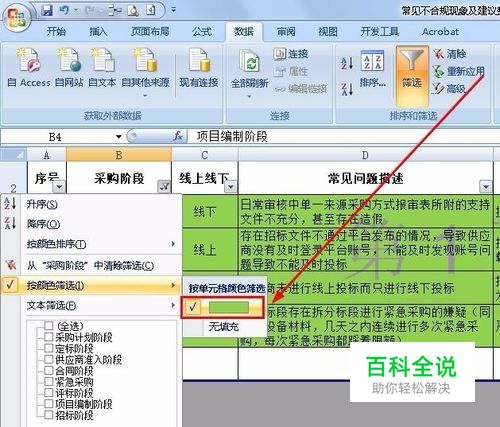The image size is (500, 427).
Task: Click the Office button logo
Action: point(16,17)
